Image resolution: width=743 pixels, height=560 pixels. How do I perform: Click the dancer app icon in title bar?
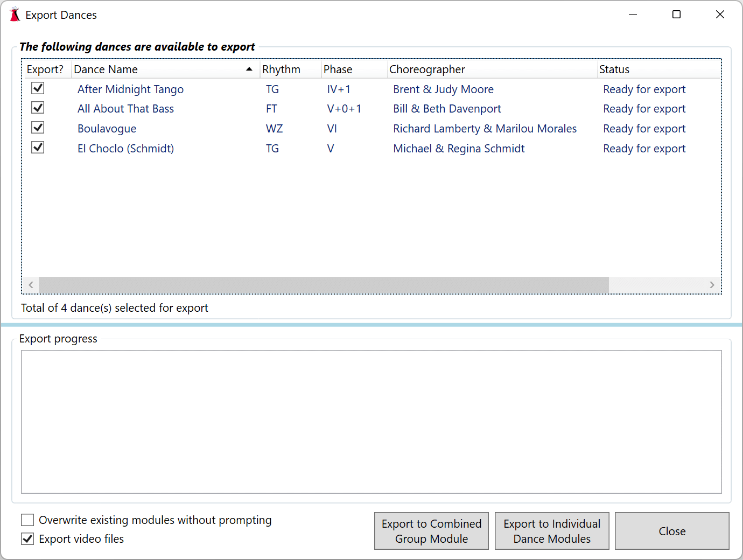(15, 15)
